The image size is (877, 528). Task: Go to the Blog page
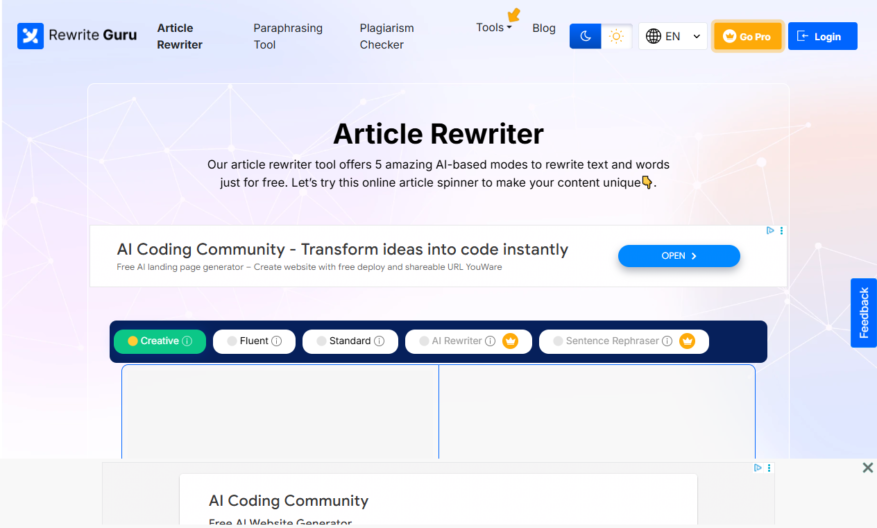pos(544,28)
